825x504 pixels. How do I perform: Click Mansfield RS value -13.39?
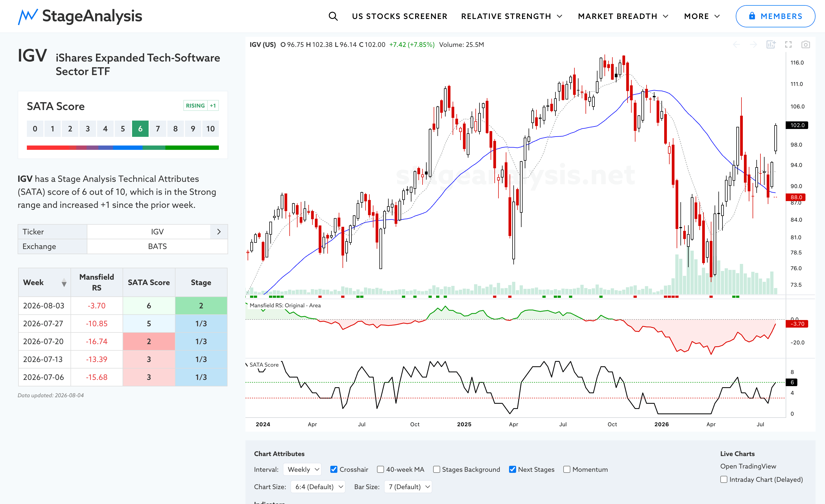(x=97, y=359)
